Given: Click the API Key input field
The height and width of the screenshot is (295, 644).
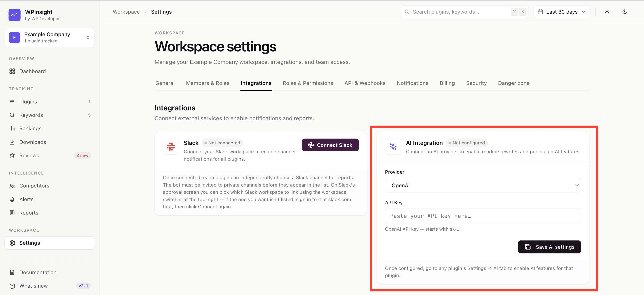Looking at the screenshot, I should [483, 216].
